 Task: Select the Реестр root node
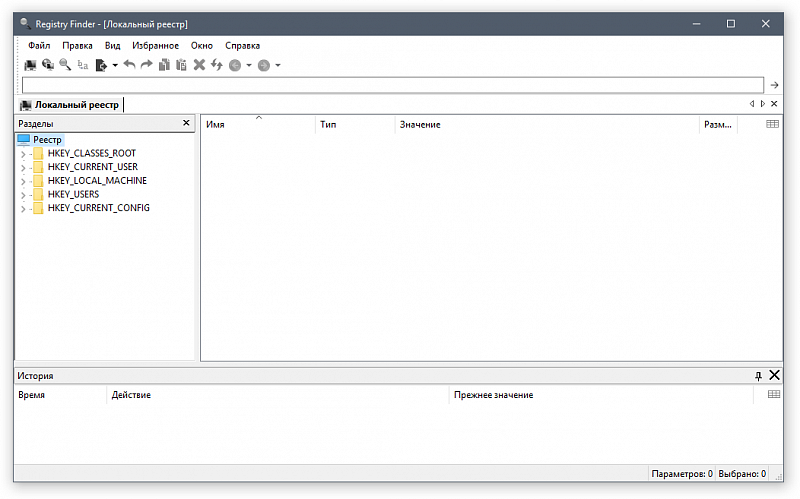(47, 139)
